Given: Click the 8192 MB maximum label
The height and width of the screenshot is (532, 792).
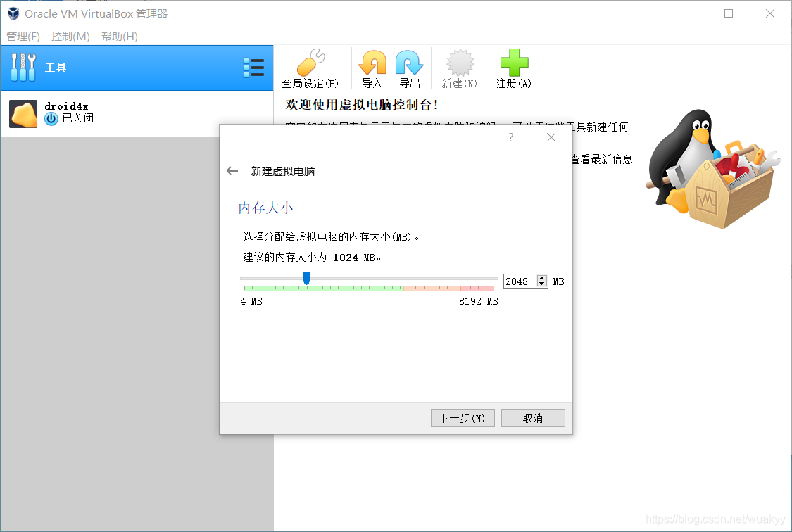Looking at the screenshot, I should [x=478, y=301].
